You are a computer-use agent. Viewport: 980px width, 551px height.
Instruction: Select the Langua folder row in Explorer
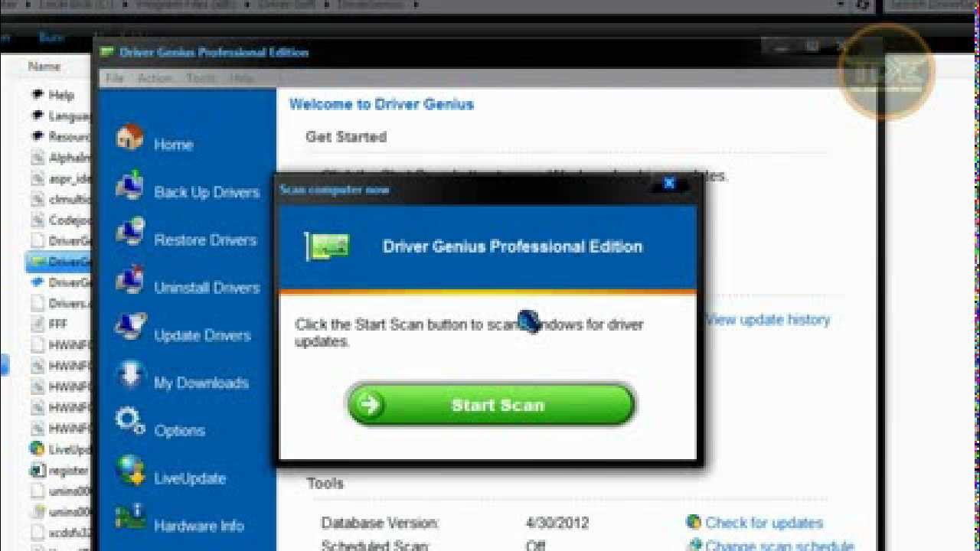coord(60,116)
